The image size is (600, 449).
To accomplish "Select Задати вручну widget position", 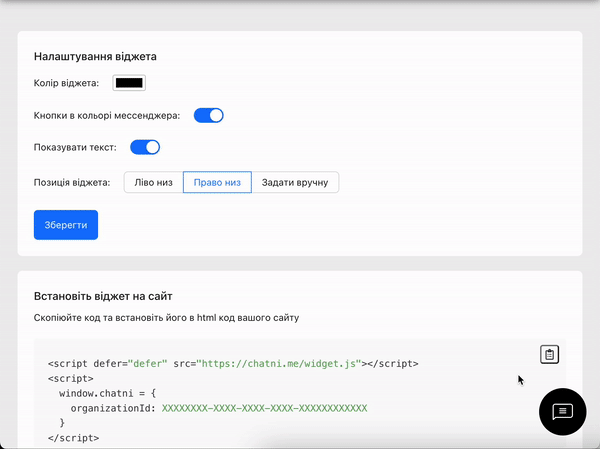I will pyautogui.click(x=295, y=182).
